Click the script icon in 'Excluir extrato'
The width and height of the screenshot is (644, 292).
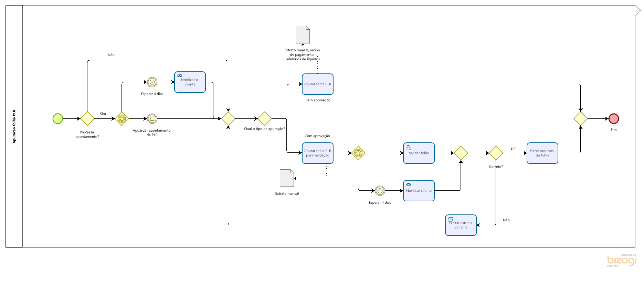tap(451, 219)
